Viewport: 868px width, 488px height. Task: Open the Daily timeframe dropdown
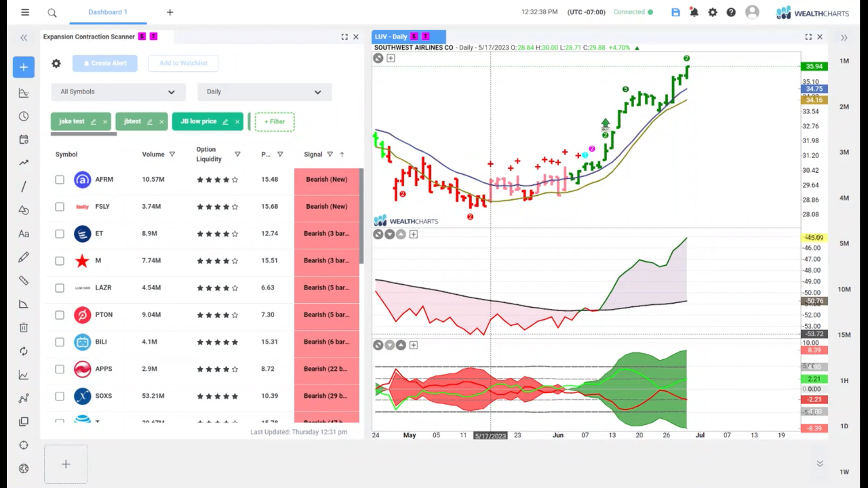(265, 92)
